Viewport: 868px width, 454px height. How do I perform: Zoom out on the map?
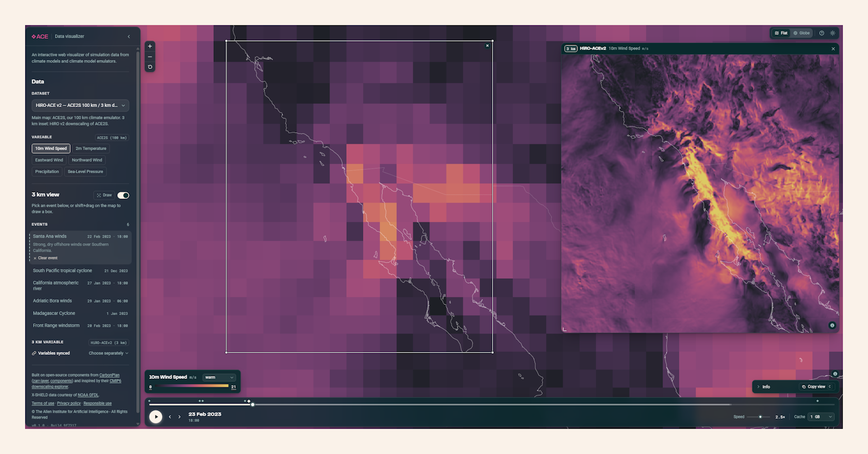point(150,57)
